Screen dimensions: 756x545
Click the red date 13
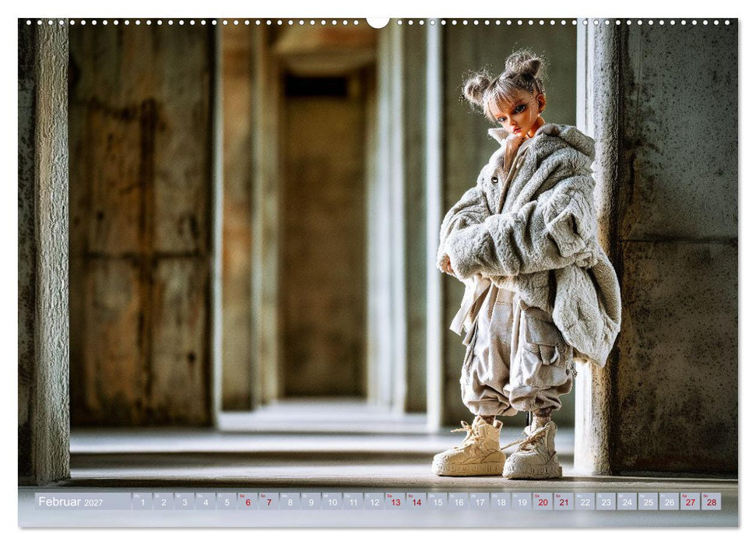point(396,501)
